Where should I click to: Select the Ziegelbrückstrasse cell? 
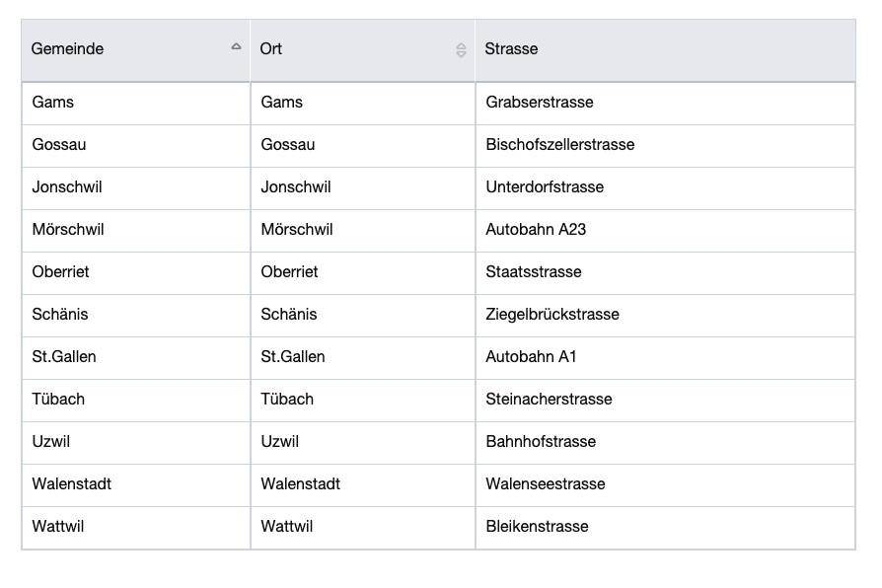tap(552, 315)
